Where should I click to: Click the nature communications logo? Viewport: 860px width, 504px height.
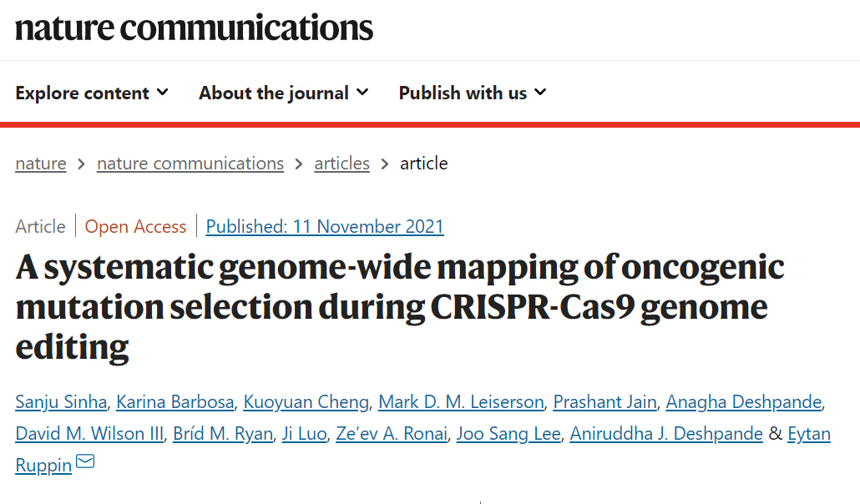(x=195, y=28)
